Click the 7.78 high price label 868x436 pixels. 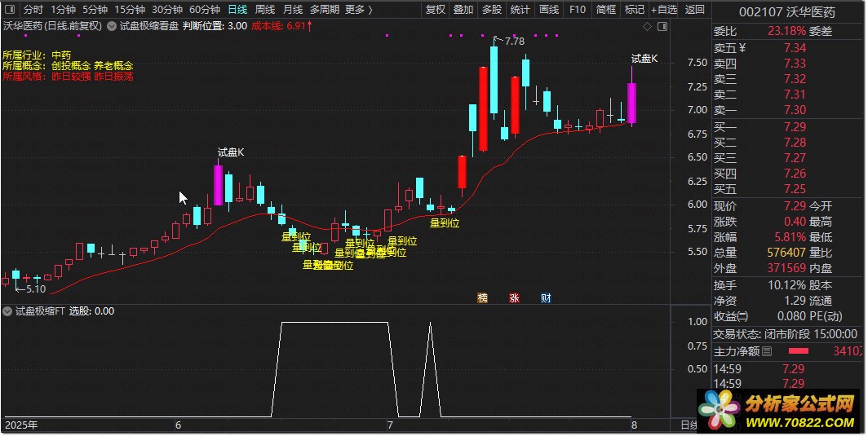[514, 42]
